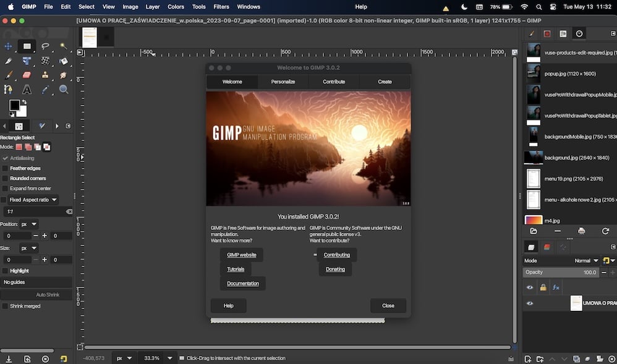Open the Channels tab in layers dock
617x364 pixels.
(x=547, y=247)
